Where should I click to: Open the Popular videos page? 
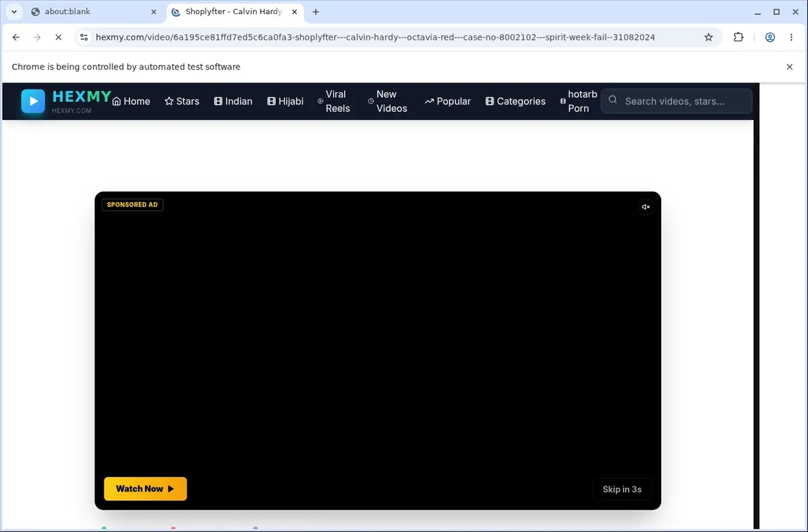click(x=448, y=101)
